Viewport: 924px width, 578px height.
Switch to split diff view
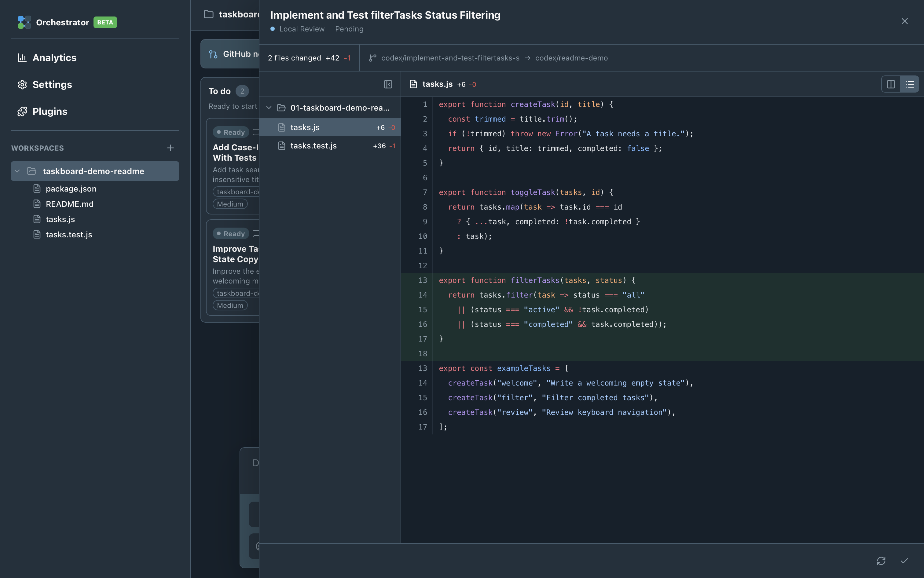[x=891, y=84]
